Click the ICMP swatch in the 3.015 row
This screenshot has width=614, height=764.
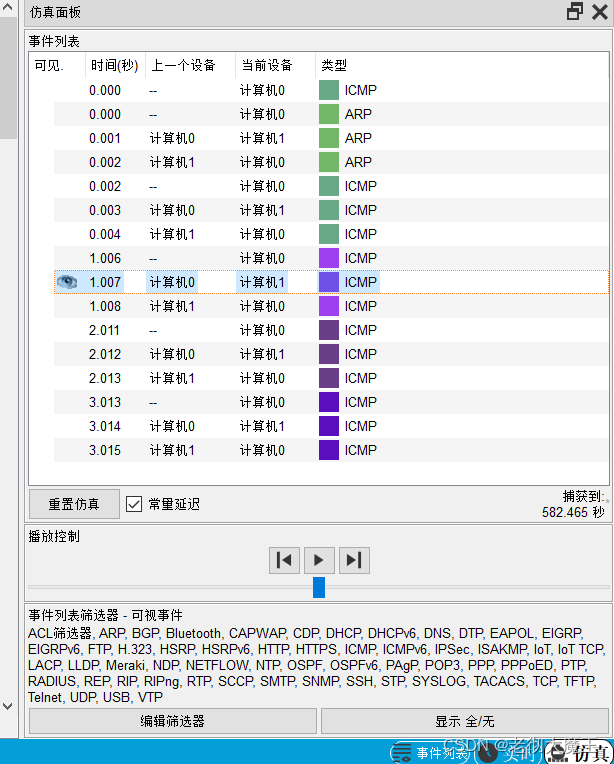coord(329,450)
